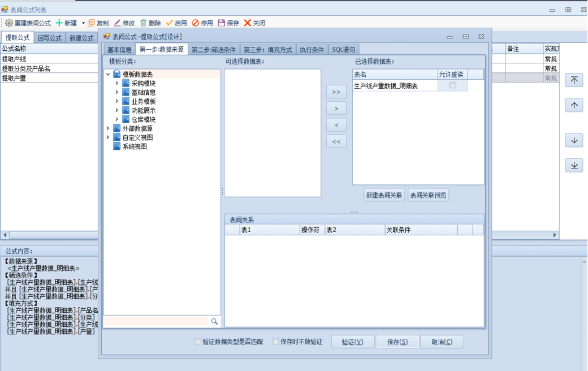This screenshot has width=588, height=371.
Task: Click the 停用 disable icon
Action: coord(196,23)
